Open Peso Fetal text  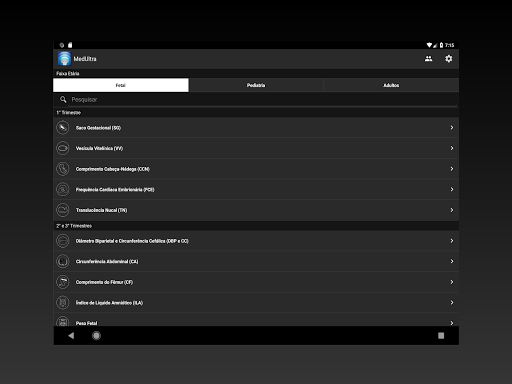[86, 323]
